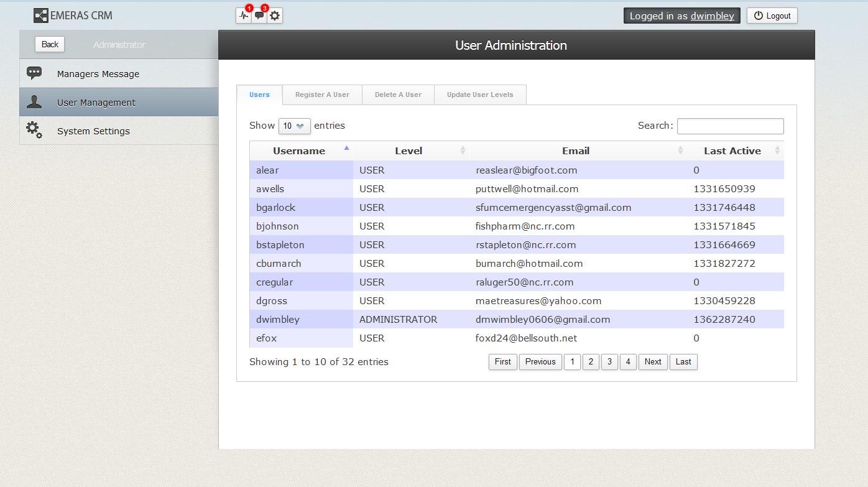
Task: Expand the Show entries dropdown
Action: click(294, 126)
